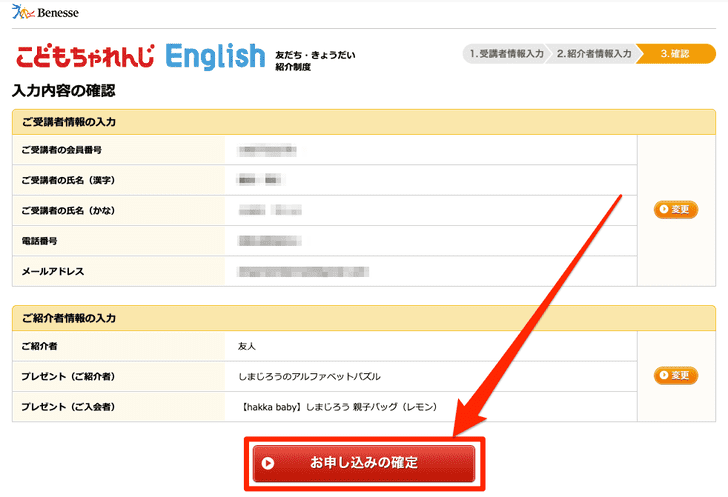Click 変更 button for 受講者情報 section

pyautogui.click(x=676, y=209)
